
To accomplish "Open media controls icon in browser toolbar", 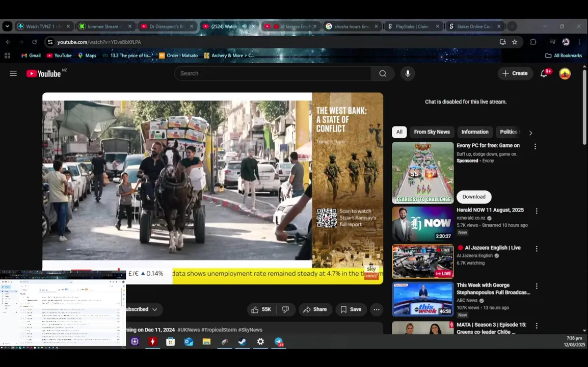I will [552, 42].
